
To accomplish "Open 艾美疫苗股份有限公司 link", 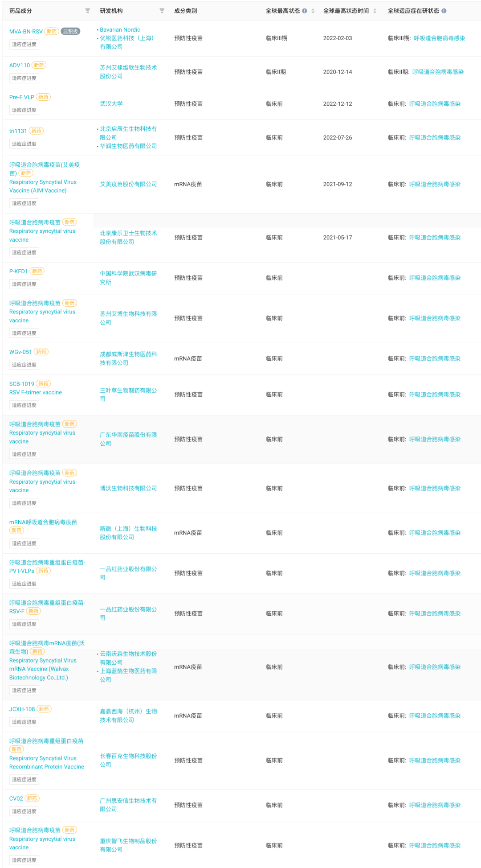I will pos(128,184).
